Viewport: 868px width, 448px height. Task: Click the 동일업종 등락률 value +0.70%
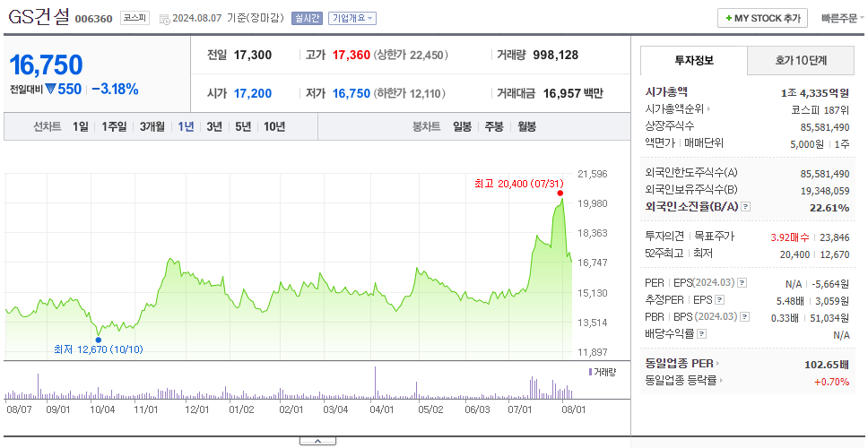pyautogui.click(x=831, y=382)
